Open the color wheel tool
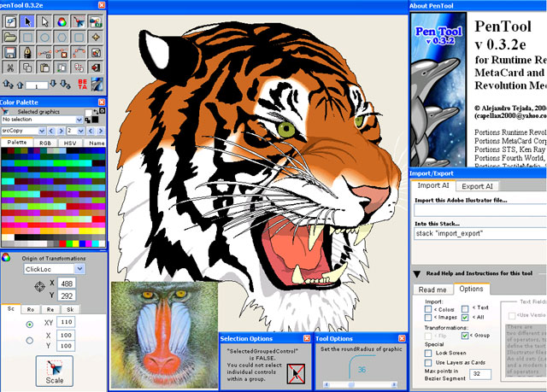This screenshot has height=392, width=547. (62, 21)
